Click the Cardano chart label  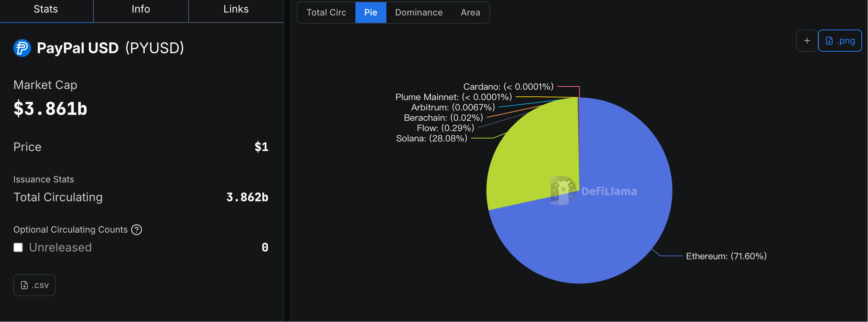click(508, 87)
